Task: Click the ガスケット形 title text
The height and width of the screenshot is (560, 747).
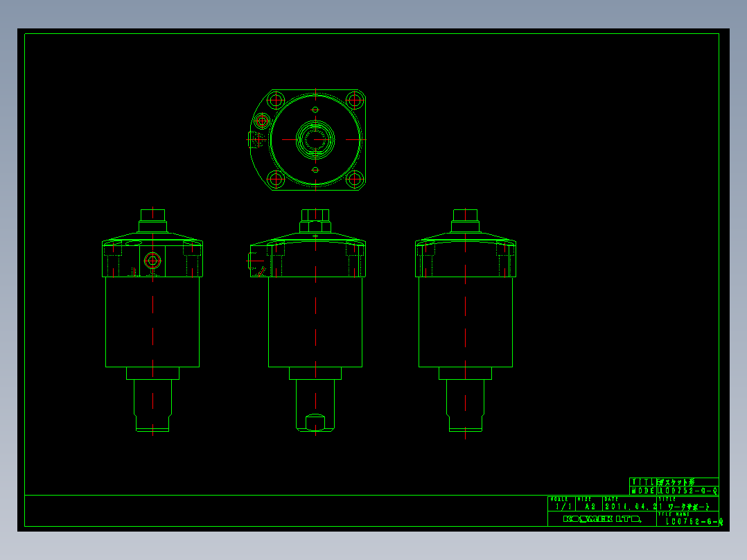Action: 676,482
